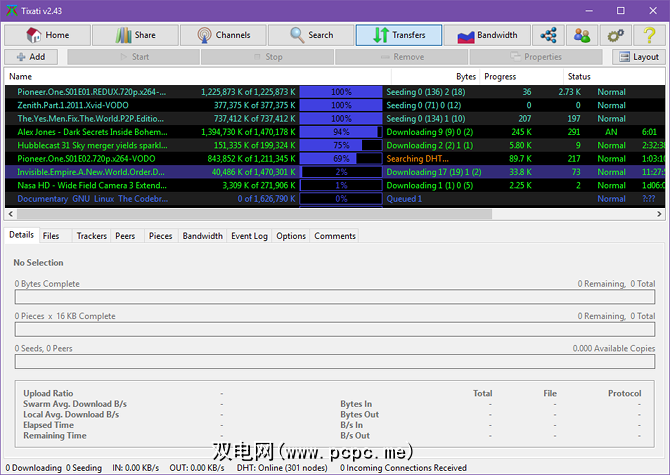Sort by Status column header

click(579, 76)
